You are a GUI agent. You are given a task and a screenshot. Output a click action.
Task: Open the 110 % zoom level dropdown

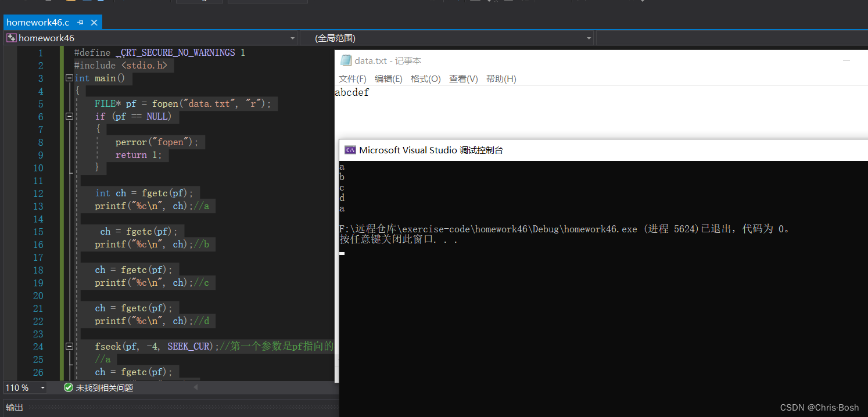tap(42, 387)
